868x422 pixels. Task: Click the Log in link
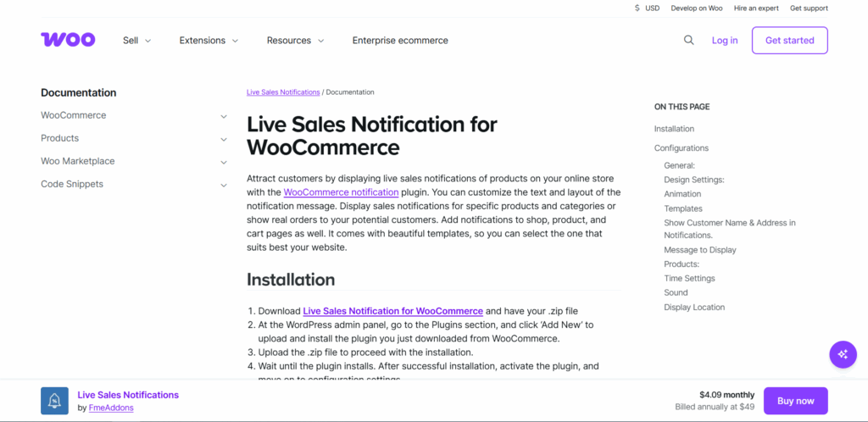pyautogui.click(x=725, y=41)
